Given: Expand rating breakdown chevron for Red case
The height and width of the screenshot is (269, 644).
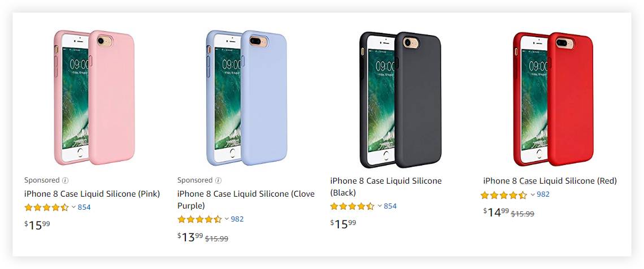Looking at the screenshot, I should pyautogui.click(x=532, y=195).
